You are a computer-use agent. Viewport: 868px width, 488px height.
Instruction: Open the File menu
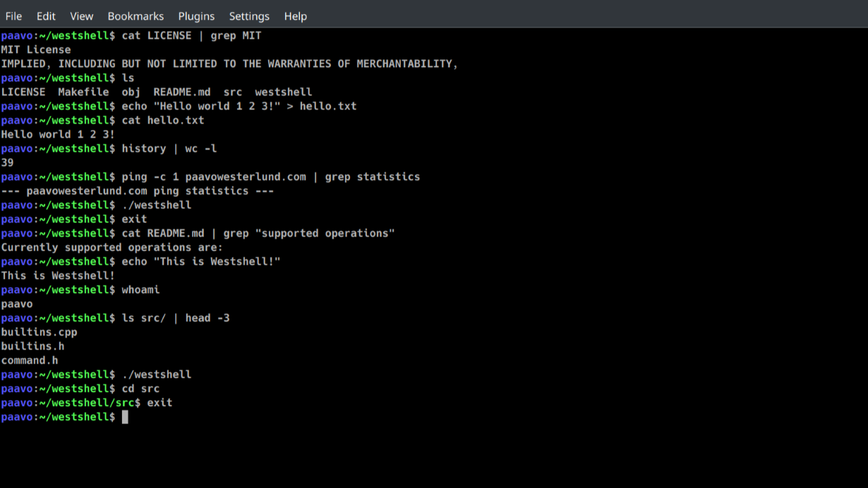click(x=13, y=16)
